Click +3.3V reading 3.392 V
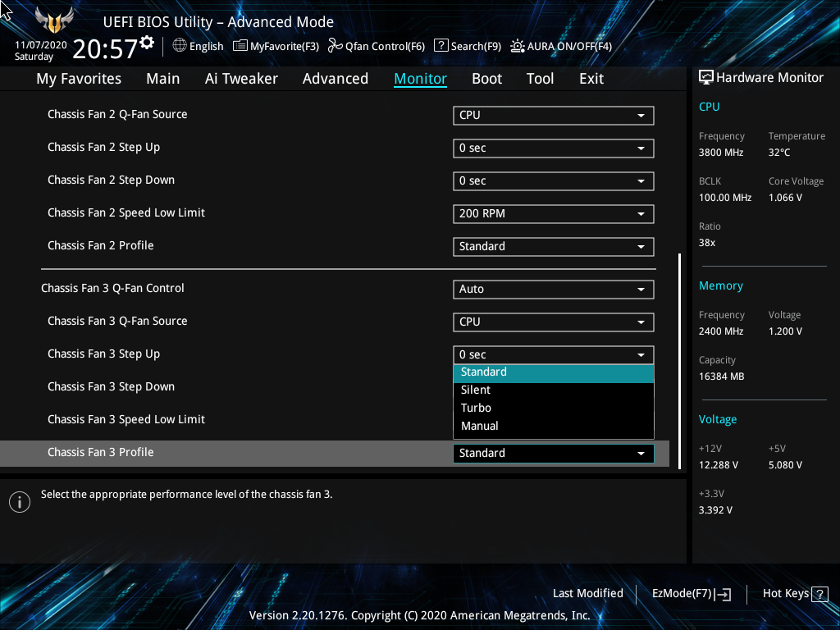Screen dimensions: 840x630 point(715,510)
